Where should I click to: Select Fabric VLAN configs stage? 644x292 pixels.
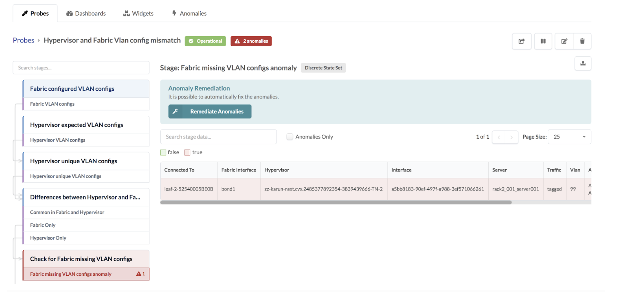point(86,104)
